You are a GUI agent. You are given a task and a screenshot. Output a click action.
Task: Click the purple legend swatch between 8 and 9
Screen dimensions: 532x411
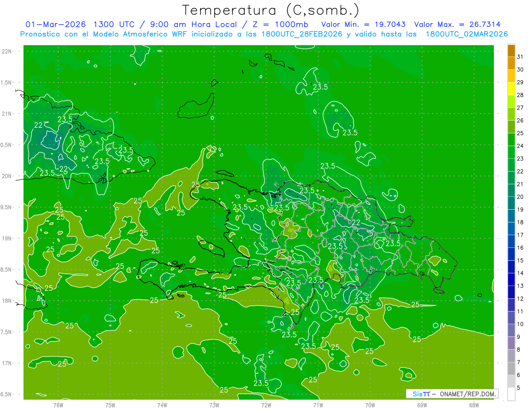(511, 344)
